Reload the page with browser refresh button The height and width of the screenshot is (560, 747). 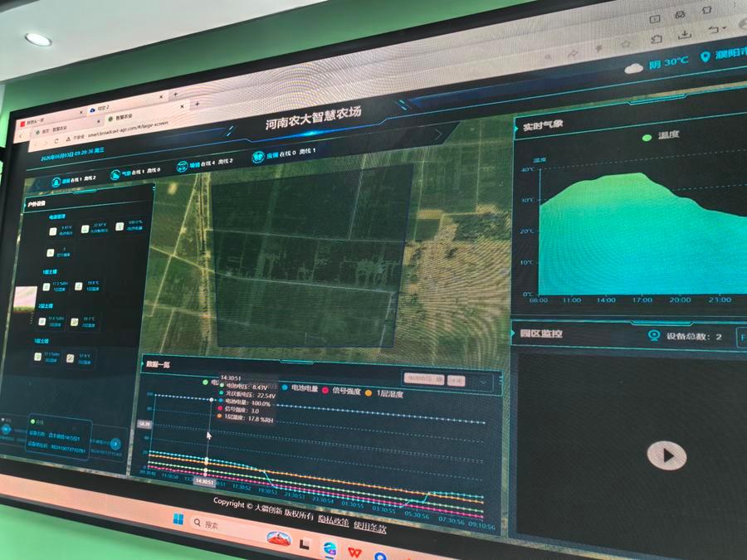click(x=56, y=141)
